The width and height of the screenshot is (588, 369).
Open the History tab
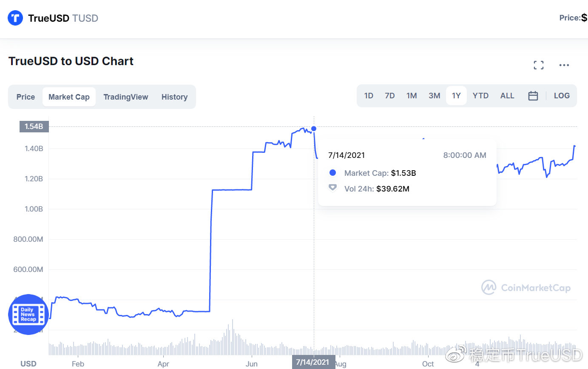174,97
